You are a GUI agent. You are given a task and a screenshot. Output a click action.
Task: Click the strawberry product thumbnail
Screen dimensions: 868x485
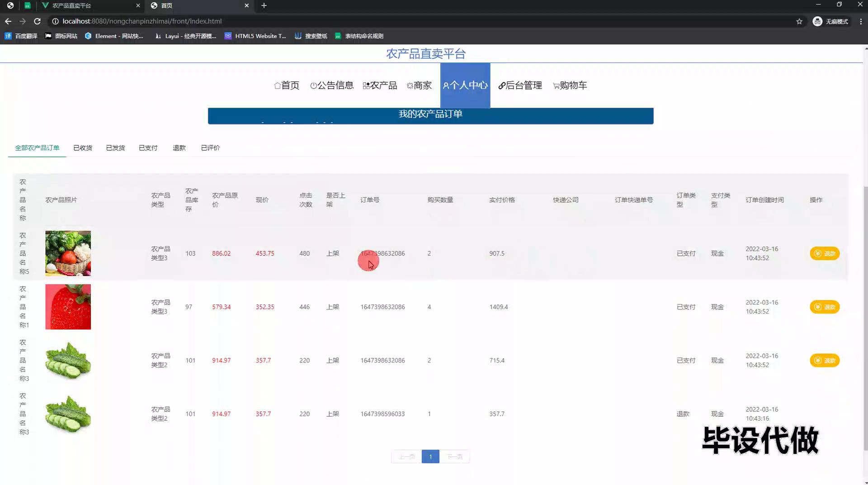point(68,307)
